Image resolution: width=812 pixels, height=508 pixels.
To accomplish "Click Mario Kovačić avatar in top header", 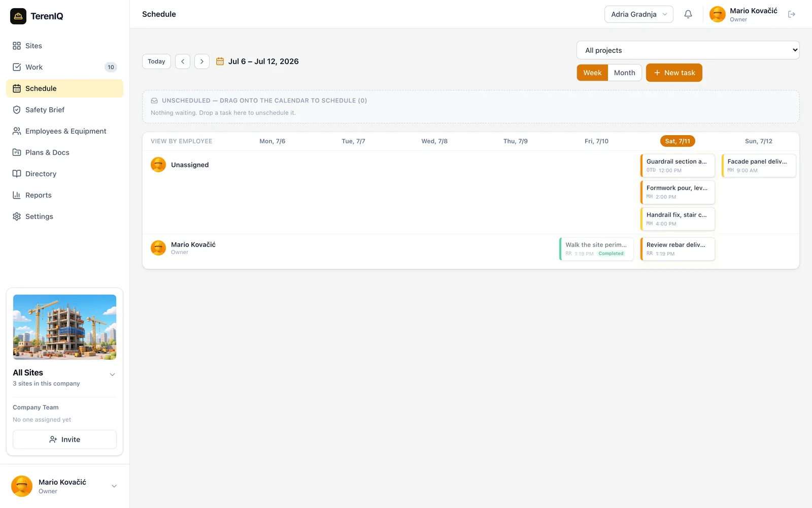I will pyautogui.click(x=718, y=14).
